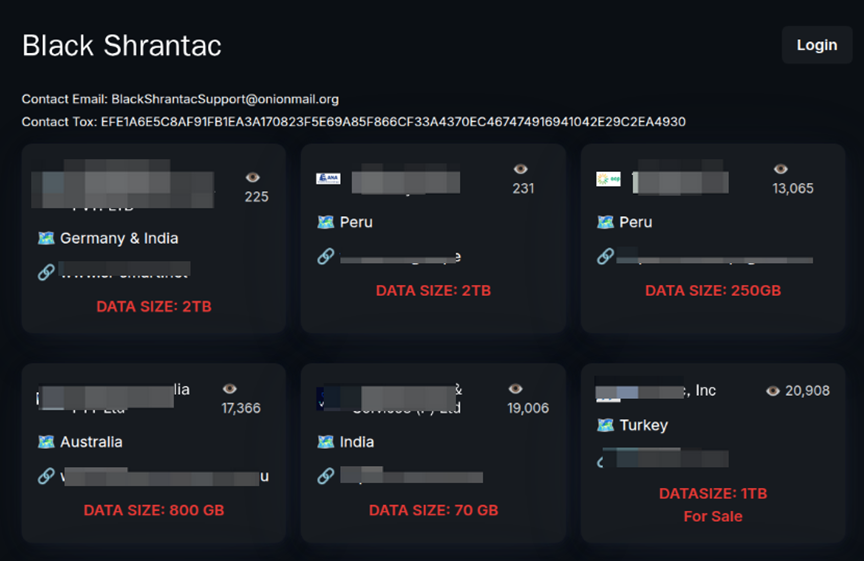Click the eye icon above 225 views
The image size is (864, 561).
point(253,177)
